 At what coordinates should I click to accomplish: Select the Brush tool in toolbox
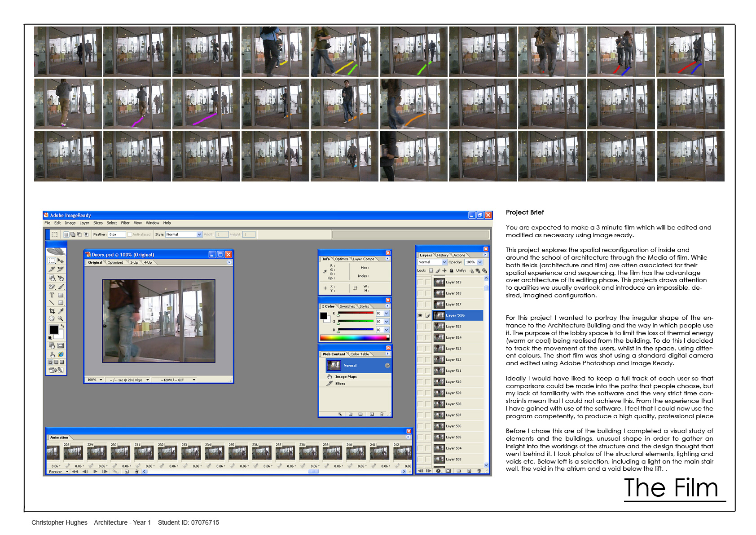click(61, 287)
